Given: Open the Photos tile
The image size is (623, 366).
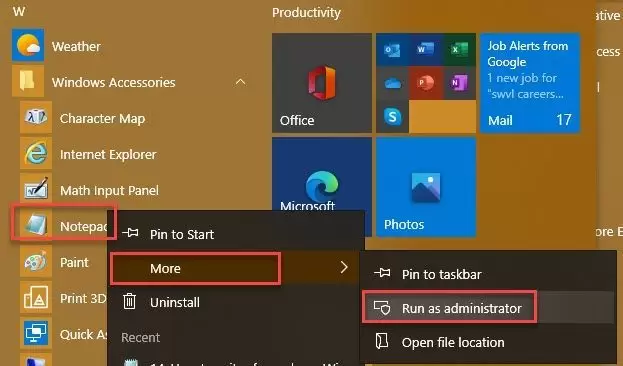Looking at the screenshot, I should pos(426,187).
